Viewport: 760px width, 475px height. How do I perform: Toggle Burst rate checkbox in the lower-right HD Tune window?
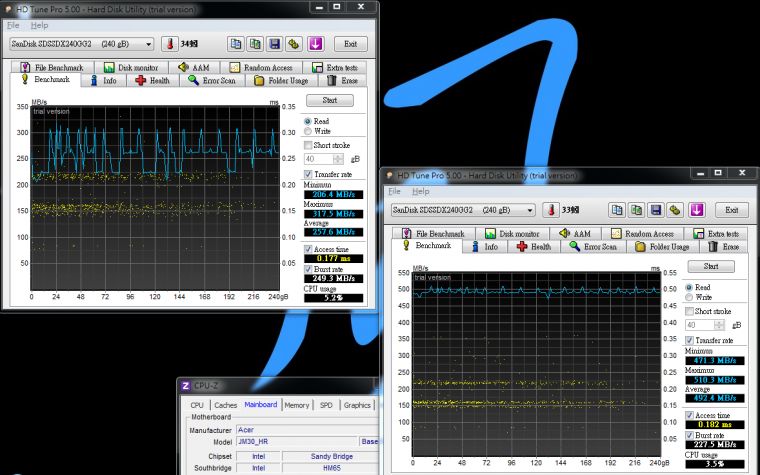[x=690, y=434]
